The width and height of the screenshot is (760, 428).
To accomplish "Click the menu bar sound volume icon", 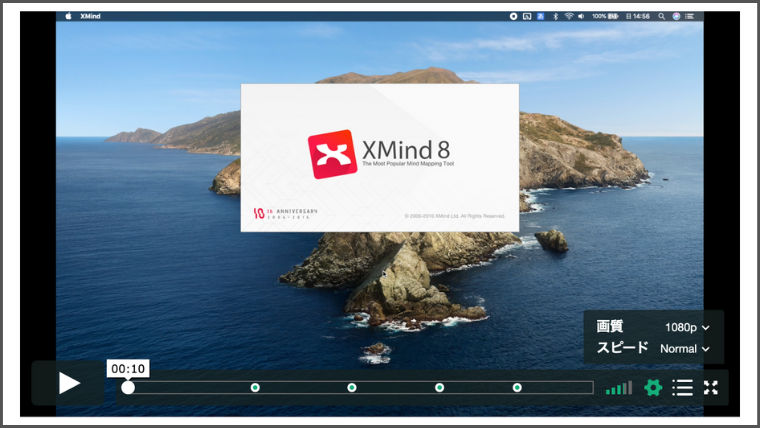I will point(581,16).
